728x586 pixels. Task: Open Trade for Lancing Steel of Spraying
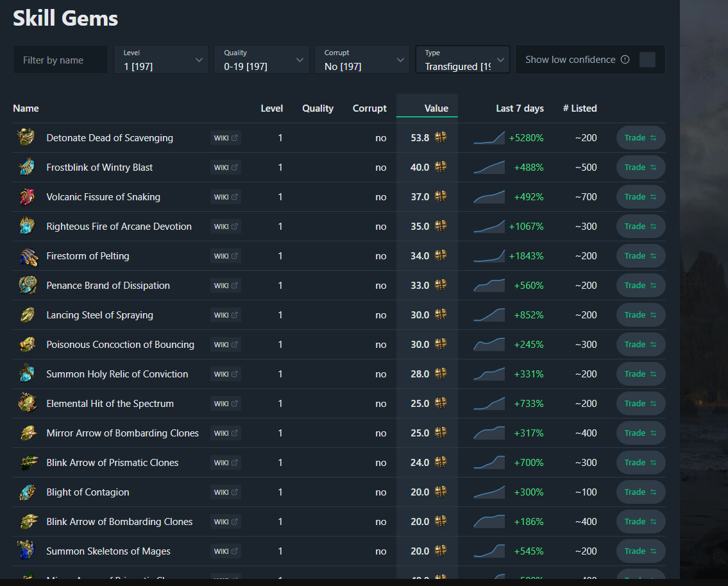pyautogui.click(x=641, y=315)
